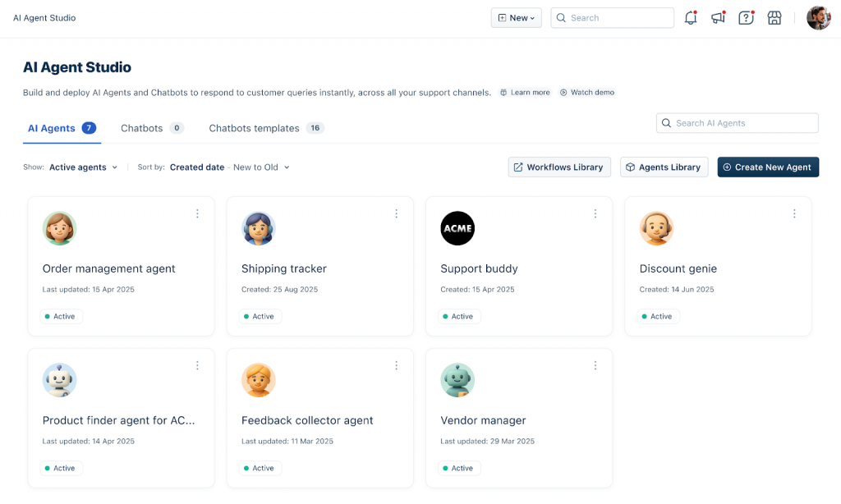Open options menu on Vendor manager card
This screenshot has width=841, height=504.
(x=595, y=365)
